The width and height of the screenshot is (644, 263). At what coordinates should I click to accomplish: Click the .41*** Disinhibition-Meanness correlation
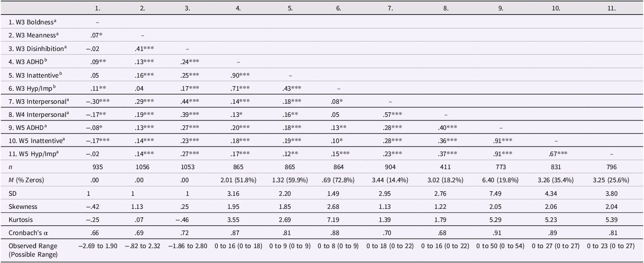(142, 49)
